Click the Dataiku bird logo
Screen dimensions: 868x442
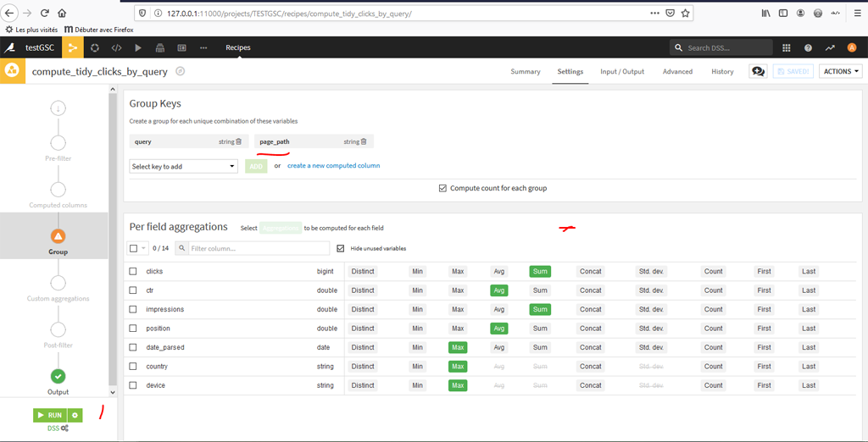coord(10,48)
